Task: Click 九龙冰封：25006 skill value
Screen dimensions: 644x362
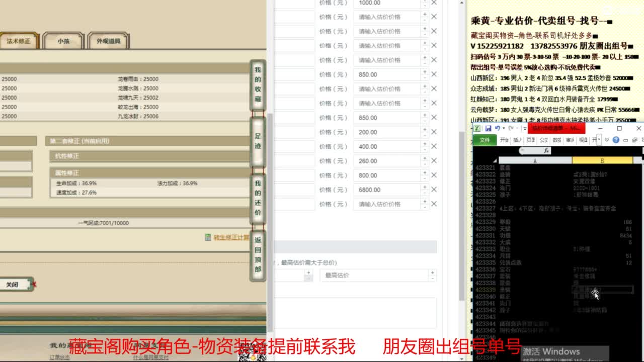Action: [x=138, y=116]
